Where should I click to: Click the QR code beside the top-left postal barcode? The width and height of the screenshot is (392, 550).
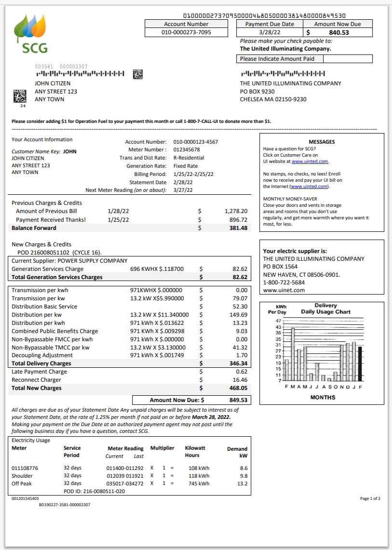click(138, 74)
